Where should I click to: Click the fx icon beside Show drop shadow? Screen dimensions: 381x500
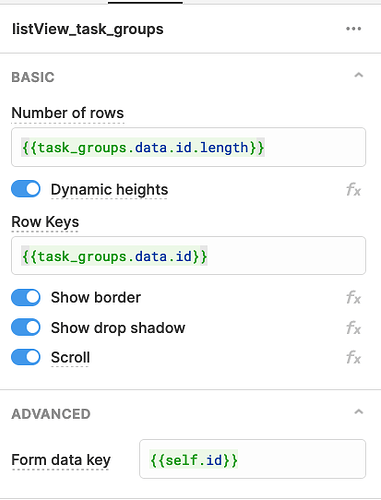click(x=354, y=328)
